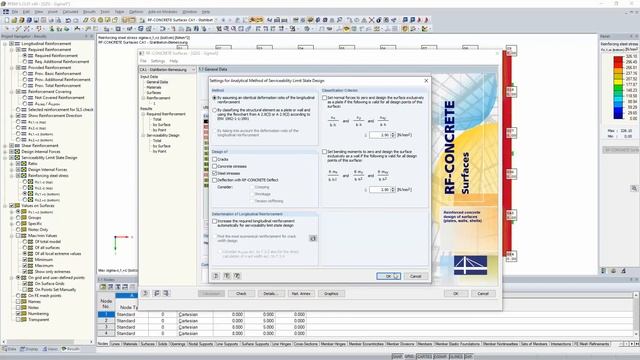This screenshot has width=640, height=360.
Task: Collapse Values on Surfaces tree node
Action: (5, 206)
